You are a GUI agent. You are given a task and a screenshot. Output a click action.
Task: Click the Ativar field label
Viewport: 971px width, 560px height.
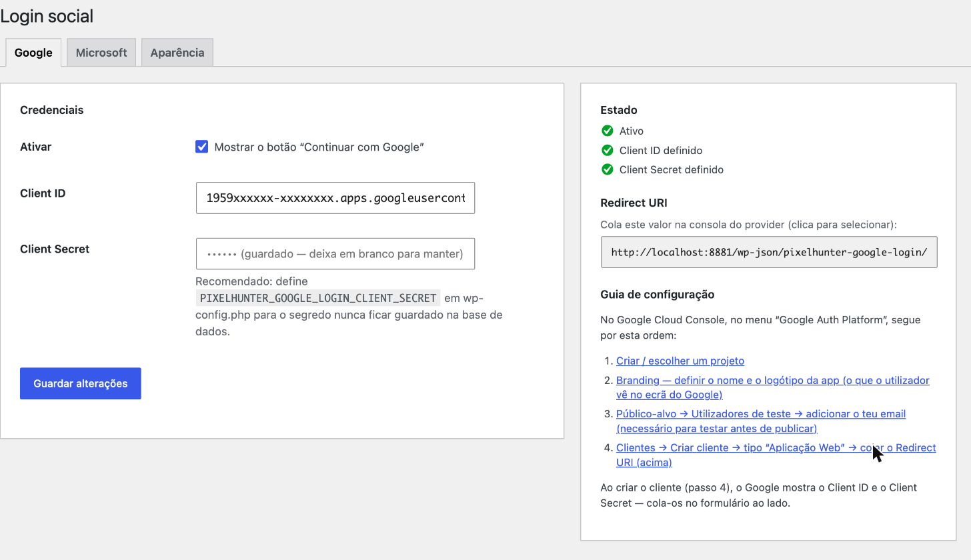36,147
